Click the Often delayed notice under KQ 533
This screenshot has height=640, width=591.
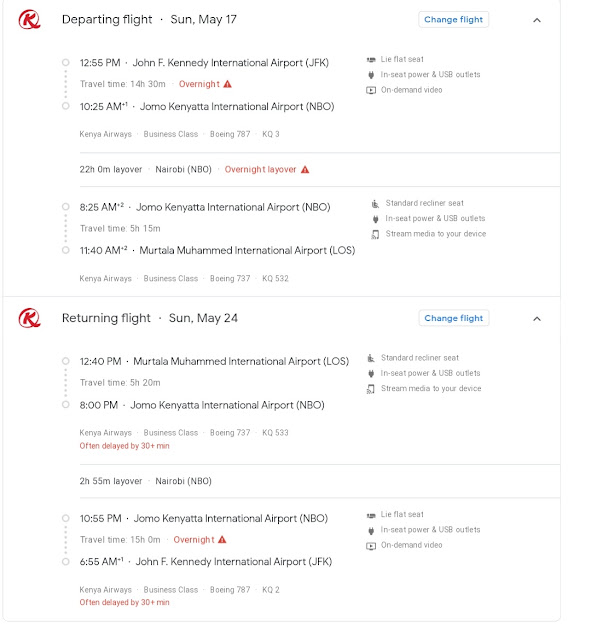pyautogui.click(x=124, y=446)
